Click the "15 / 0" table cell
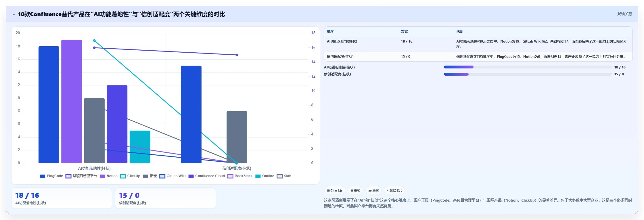Image resolution: width=644 pixels, height=220 pixels. (406, 57)
